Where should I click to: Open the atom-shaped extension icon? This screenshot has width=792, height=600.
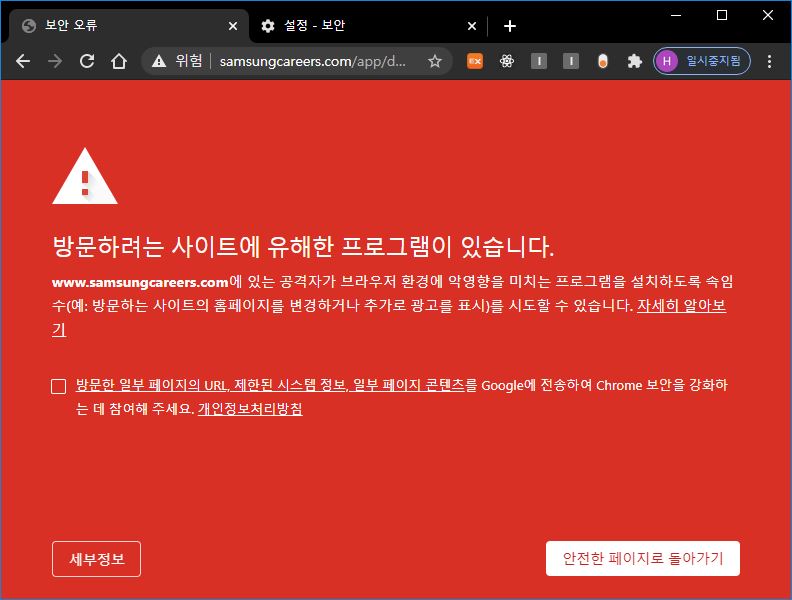[x=507, y=61]
